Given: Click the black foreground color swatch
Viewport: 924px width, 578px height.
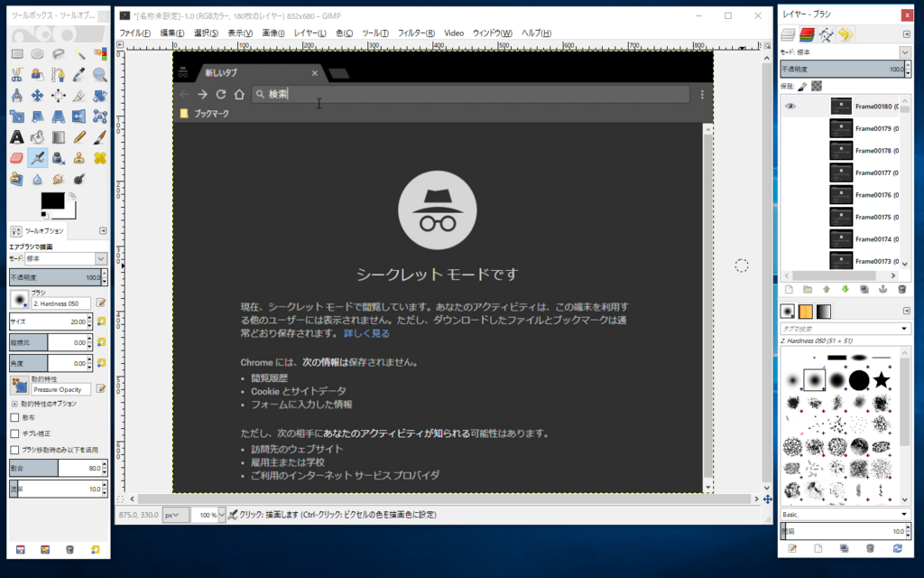Looking at the screenshot, I should tap(51, 200).
